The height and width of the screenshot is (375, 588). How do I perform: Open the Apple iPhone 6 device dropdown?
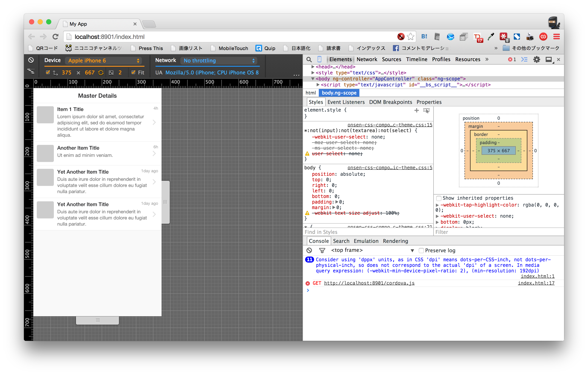click(x=104, y=61)
